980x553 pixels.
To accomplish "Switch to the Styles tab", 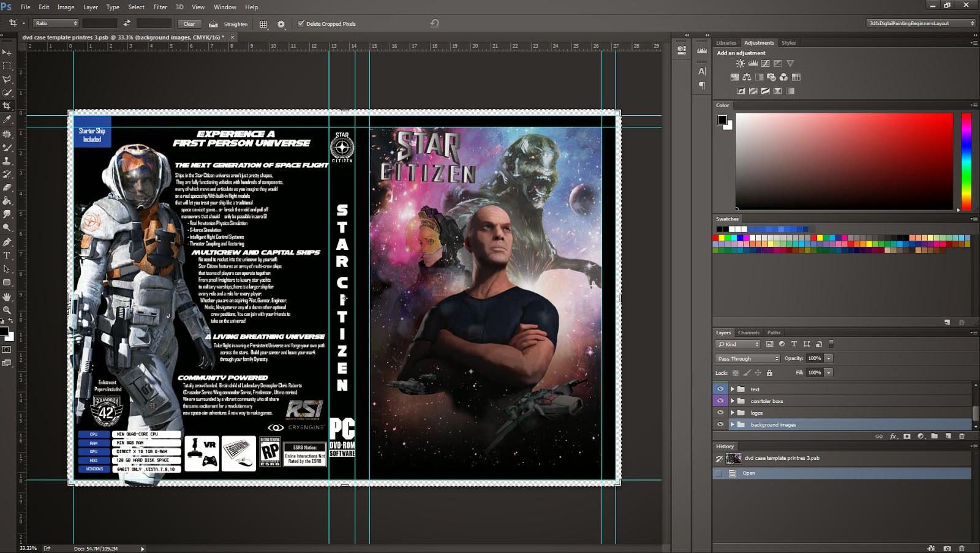I will click(789, 43).
